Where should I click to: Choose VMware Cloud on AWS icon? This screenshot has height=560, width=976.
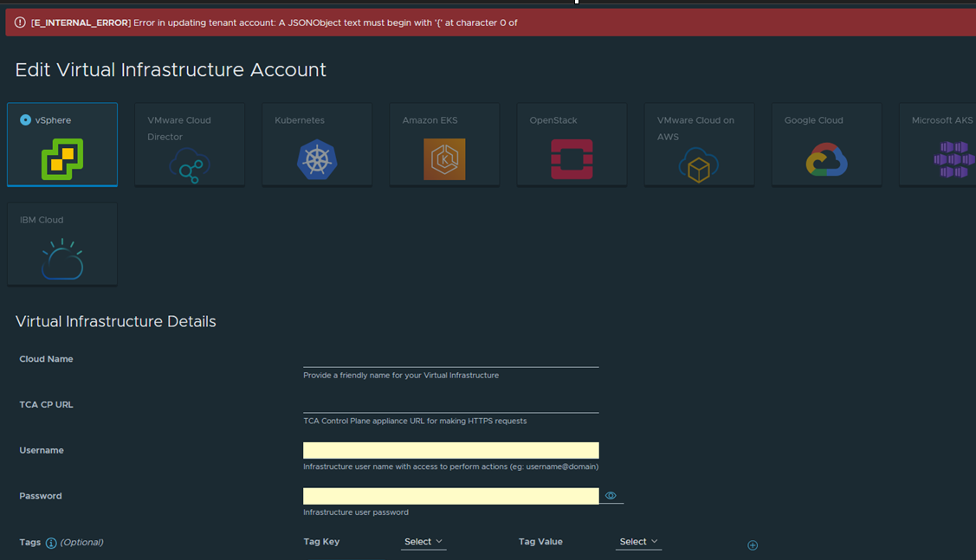[699, 164]
